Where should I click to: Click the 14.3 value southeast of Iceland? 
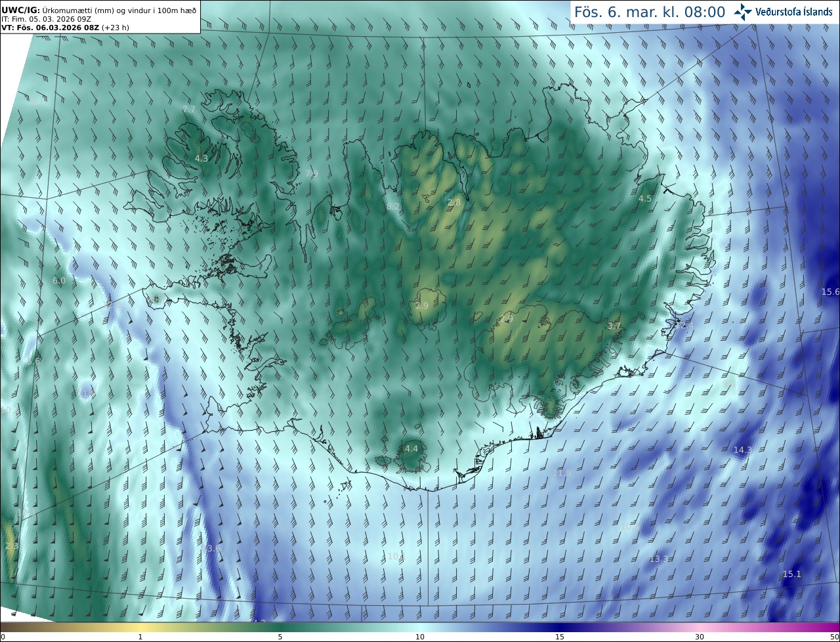pyautogui.click(x=743, y=450)
